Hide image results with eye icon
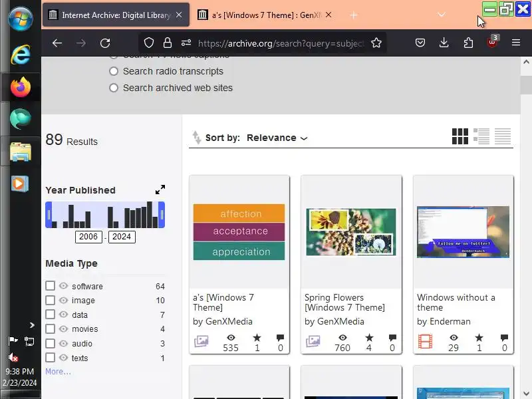The width and height of the screenshot is (532, 399). [x=63, y=300]
